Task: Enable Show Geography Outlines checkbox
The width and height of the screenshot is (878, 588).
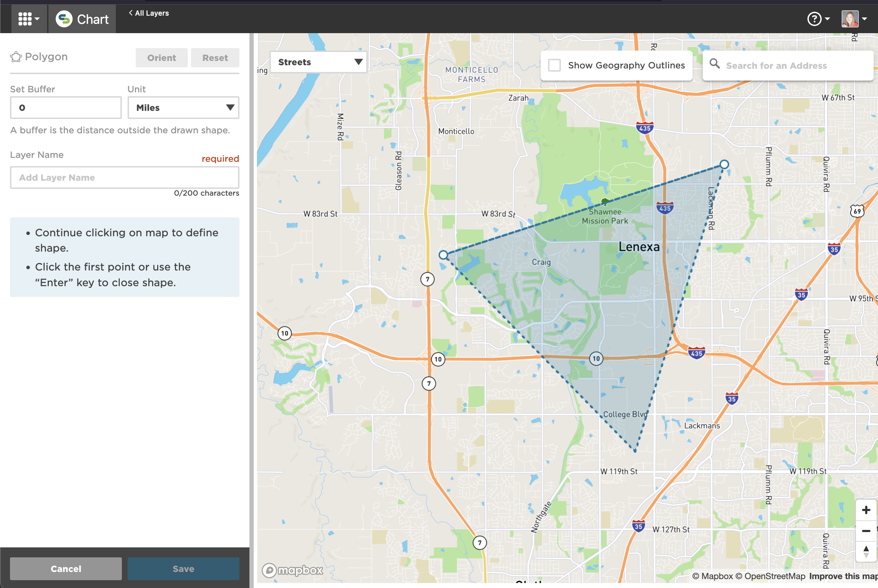Action: [x=554, y=65]
